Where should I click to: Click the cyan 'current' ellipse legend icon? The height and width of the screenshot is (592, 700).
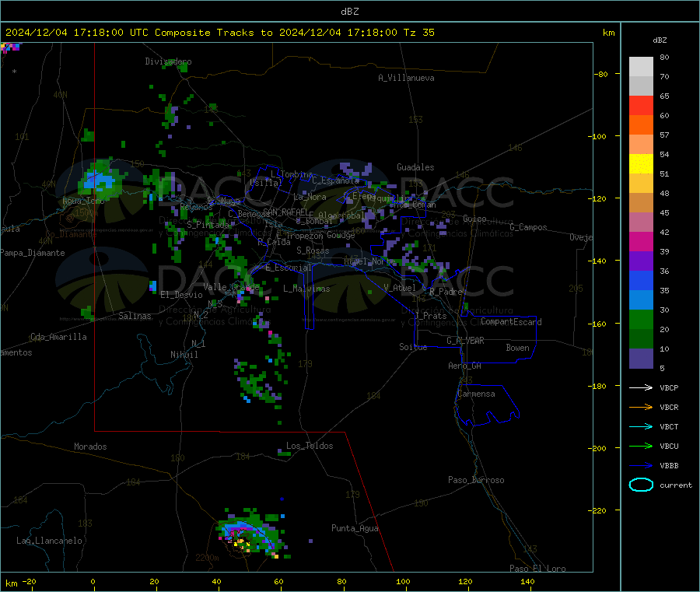click(x=641, y=485)
